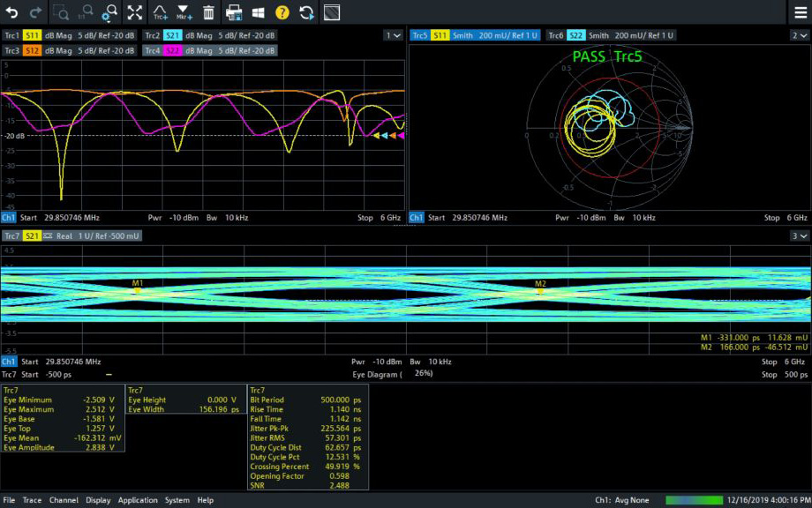Open the hamburger menu at top right
Viewport: 812px width, 508px height.
click(x=799, y=12)
